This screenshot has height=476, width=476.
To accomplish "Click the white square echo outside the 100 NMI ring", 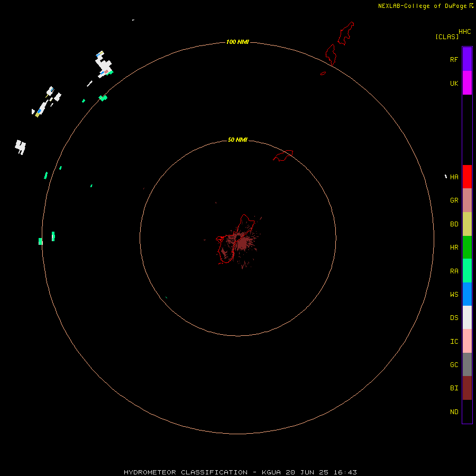I will (x=20, y=147).
